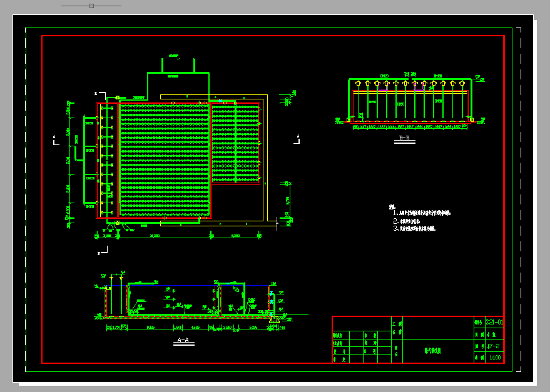Click the B-B section elevation drawing
Screen dimensions: 550x392
pyautogui.click(x=410, y=101)
